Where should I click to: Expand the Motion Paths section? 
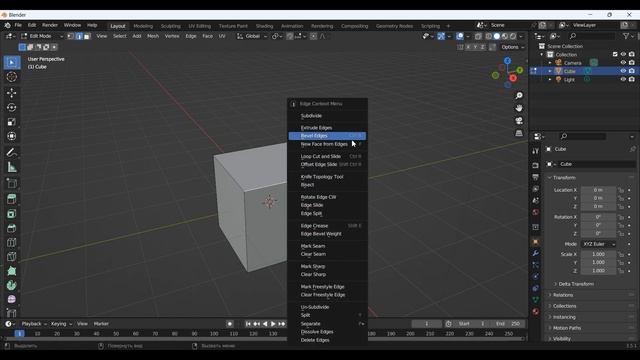pyautogui.click(x=567, y=328)
